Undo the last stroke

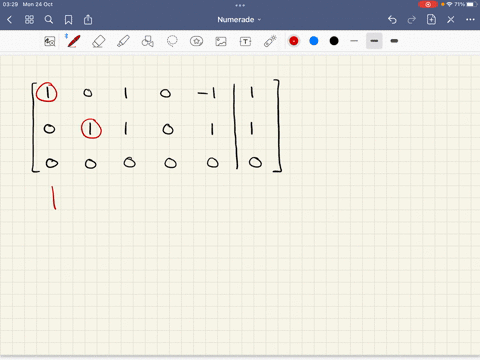click(x=392, y=20)
